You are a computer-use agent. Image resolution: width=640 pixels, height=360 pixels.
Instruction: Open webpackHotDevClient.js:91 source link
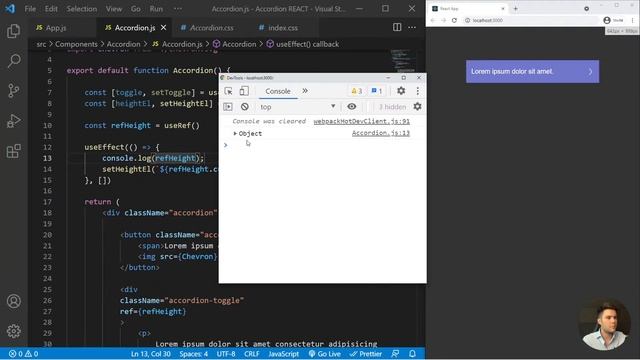click(x=362, y=121)
